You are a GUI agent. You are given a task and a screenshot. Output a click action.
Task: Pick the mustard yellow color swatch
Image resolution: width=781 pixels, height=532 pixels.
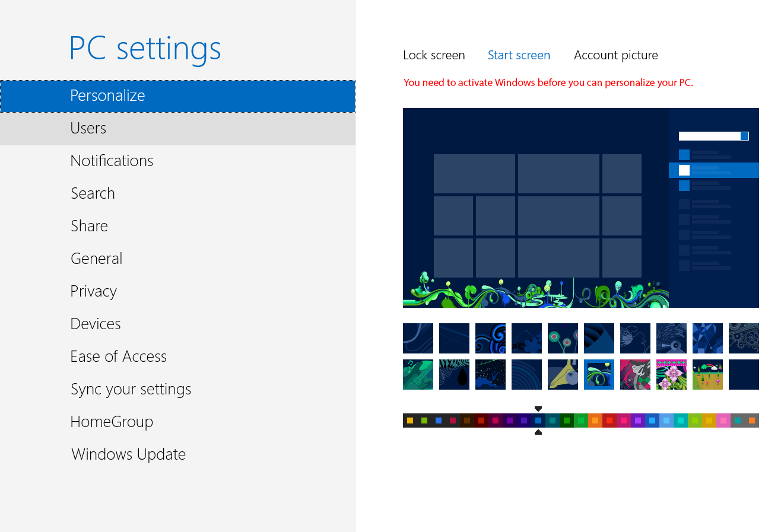pyautogui.click(x=709, y=420)
